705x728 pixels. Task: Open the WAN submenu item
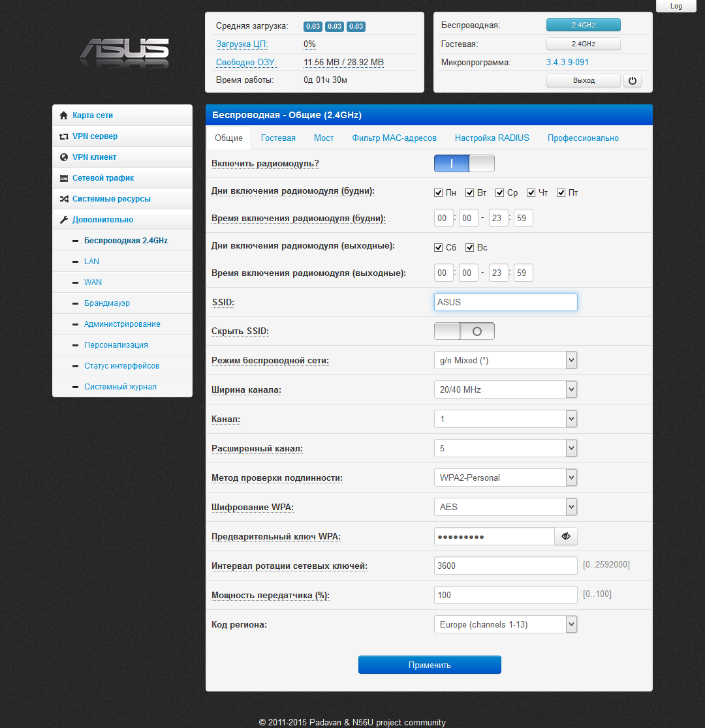click(122, 282)
